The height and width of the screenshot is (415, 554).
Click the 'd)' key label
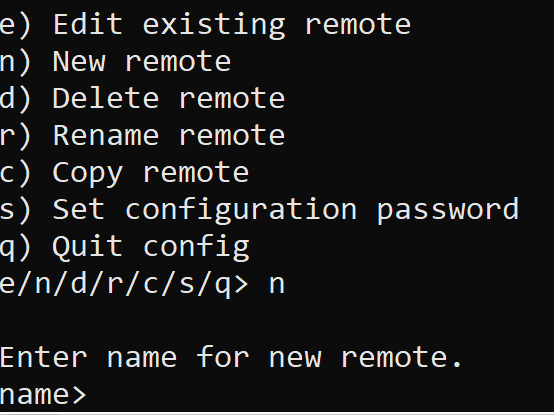click(x=16, y=100)
